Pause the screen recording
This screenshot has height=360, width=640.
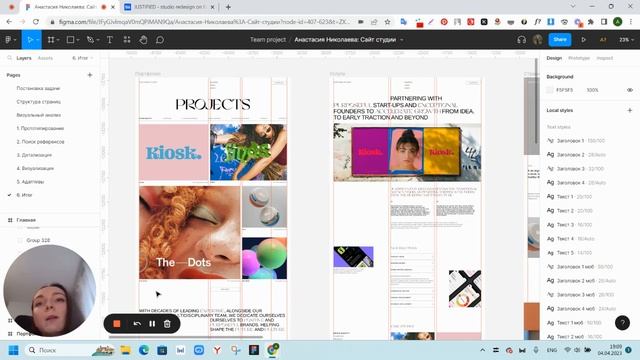(x=152, y=324)
